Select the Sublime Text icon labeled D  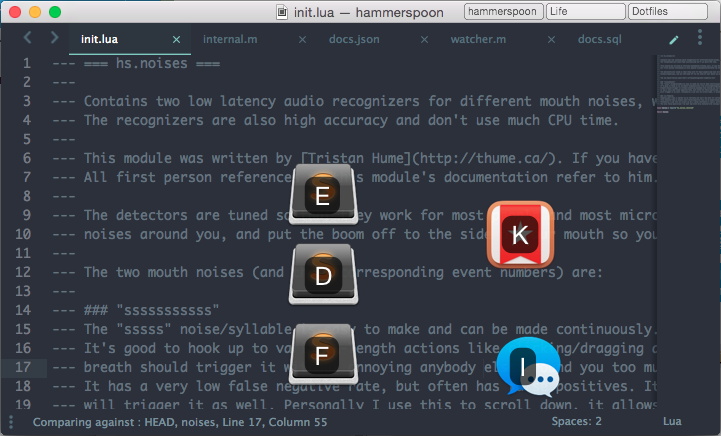pos(321,274)
